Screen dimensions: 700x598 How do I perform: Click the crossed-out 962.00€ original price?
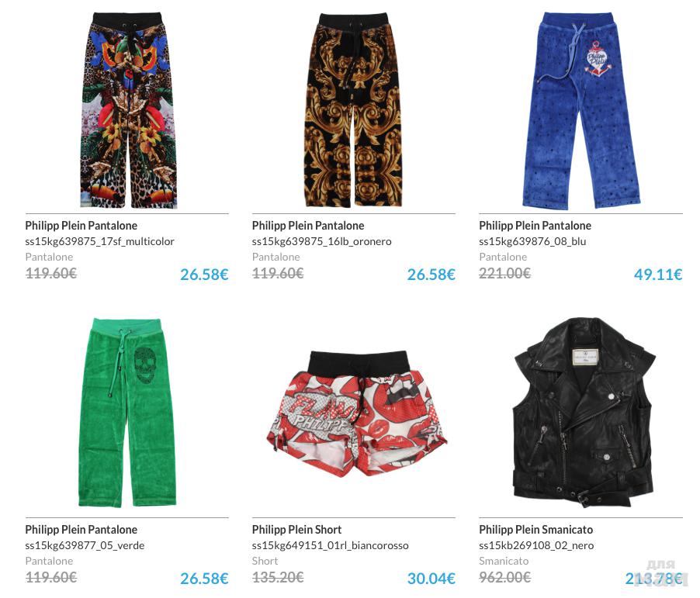point(505,578)
